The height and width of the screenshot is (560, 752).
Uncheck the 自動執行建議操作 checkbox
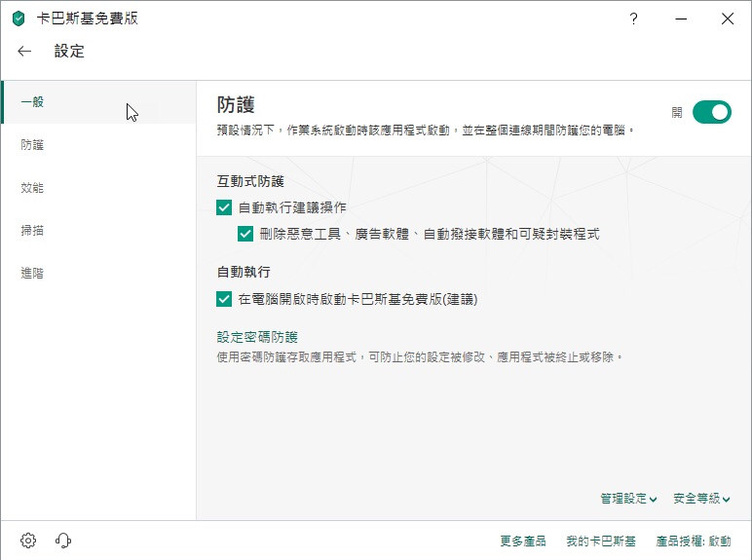(x=224, y=207)
